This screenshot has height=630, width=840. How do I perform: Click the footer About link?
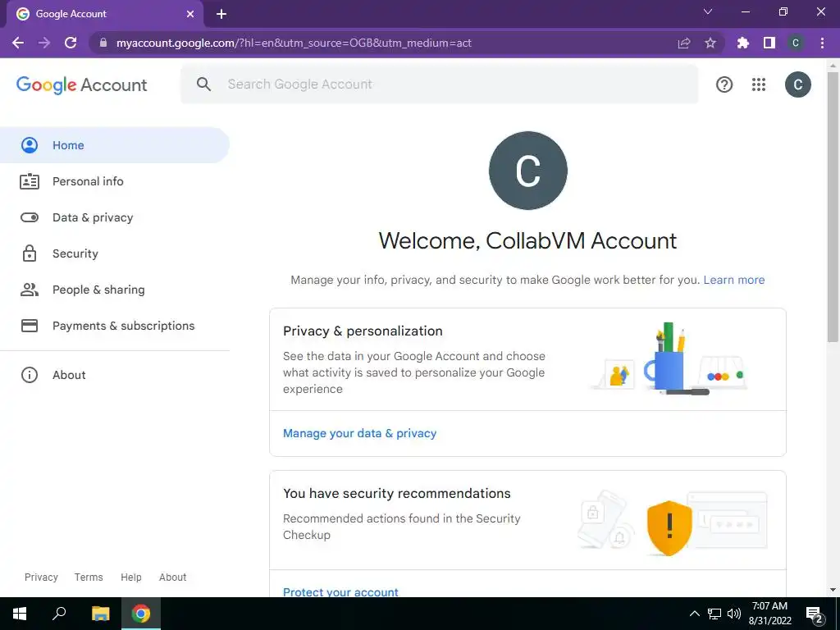(x=172, y=577)
